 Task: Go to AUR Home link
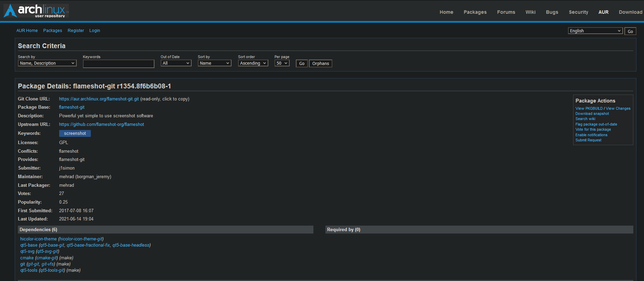(x=27, y=31)
